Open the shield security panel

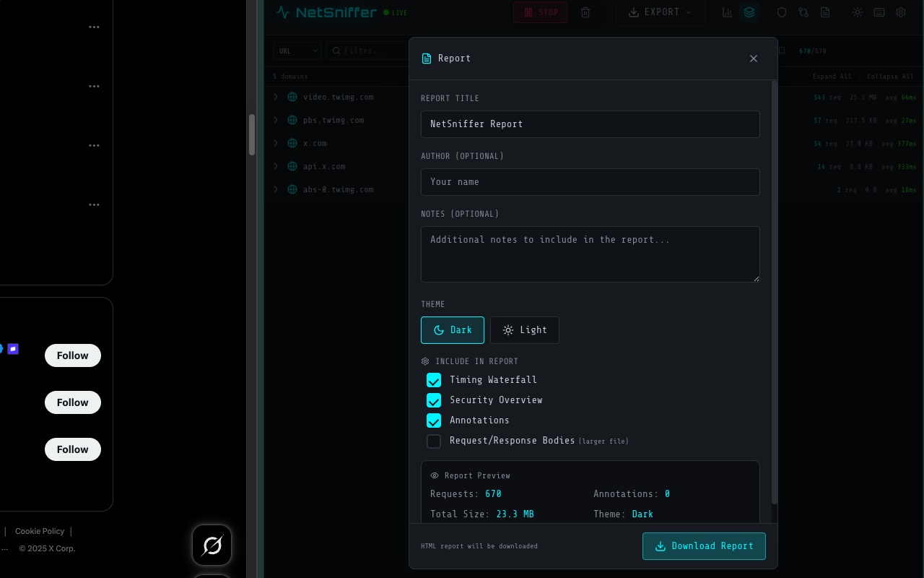781,12
